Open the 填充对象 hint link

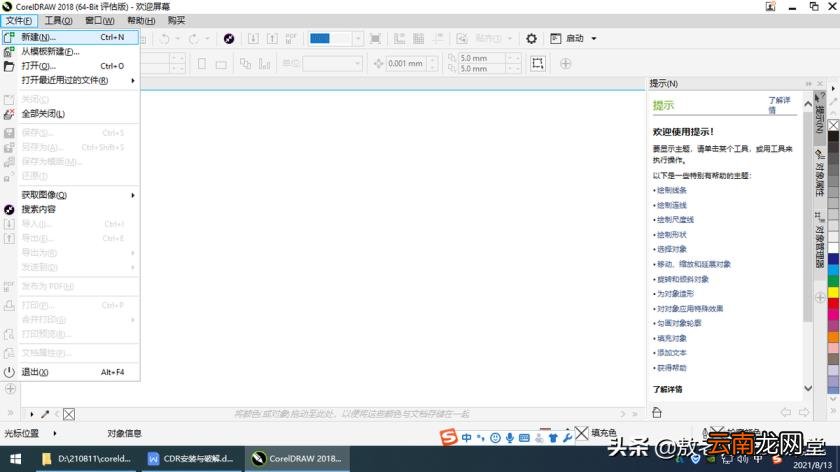[x=672, y=338]
